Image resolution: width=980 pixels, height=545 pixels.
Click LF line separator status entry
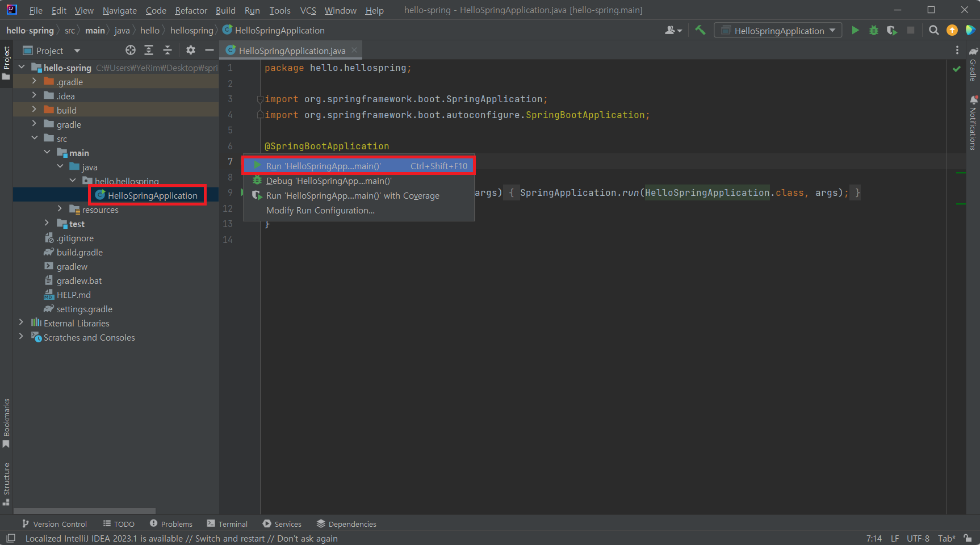point(895,538)
